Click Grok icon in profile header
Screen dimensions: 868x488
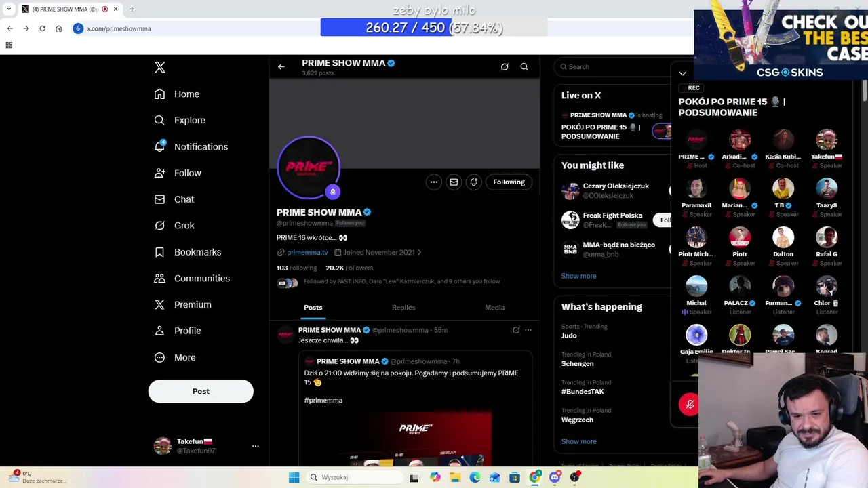tap(505, 67)
